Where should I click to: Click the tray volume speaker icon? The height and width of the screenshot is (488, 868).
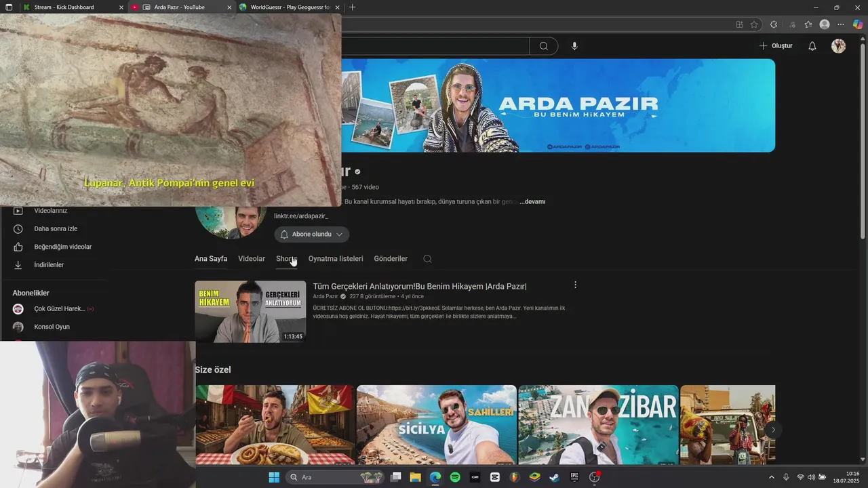(811, 477)
